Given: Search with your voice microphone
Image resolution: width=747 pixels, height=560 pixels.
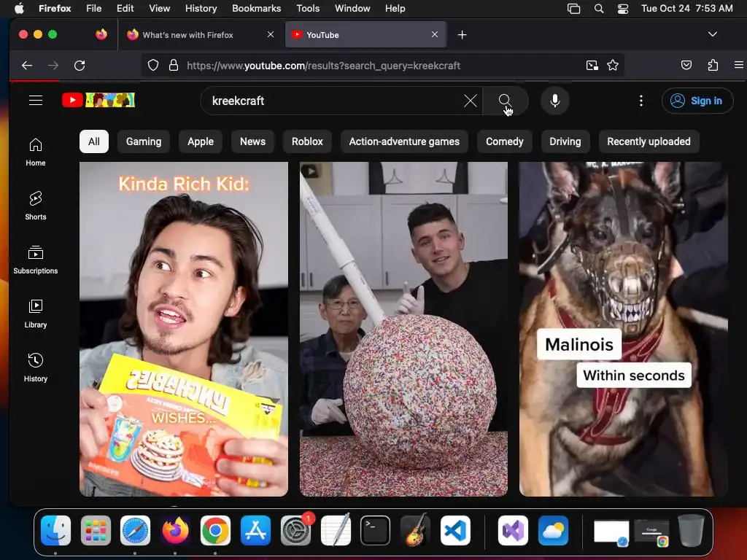Looking at the screenshot, I should point(554,101).
